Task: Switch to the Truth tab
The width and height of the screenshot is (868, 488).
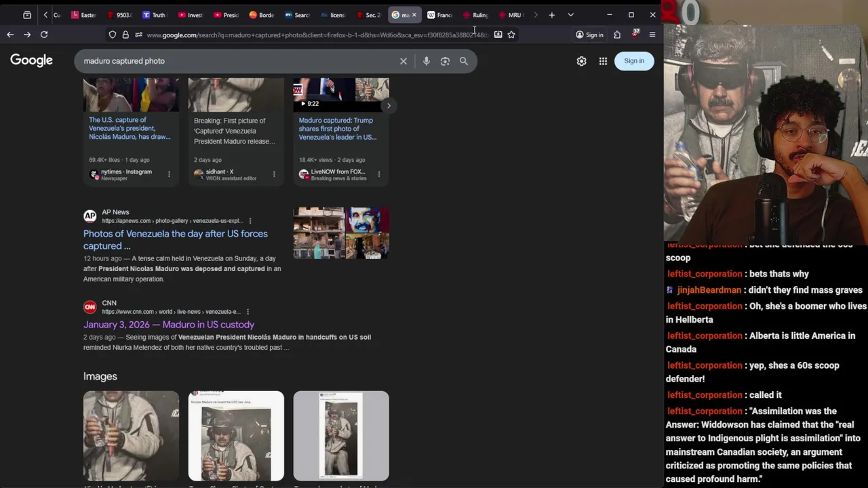Action: click(x=154, y=15)
